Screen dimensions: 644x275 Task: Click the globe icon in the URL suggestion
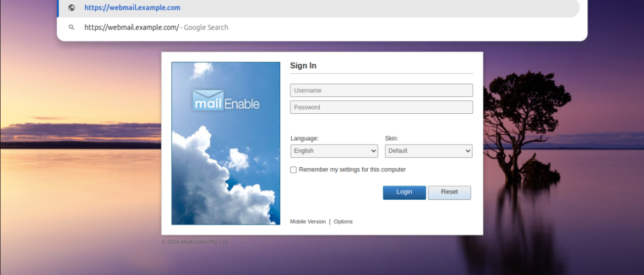[72, 7]
